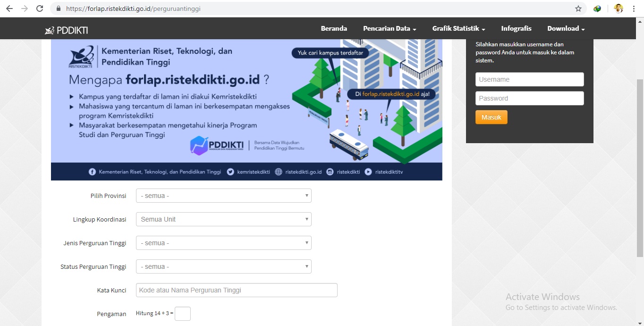Click 'Jenis Perguruan Tinggi' label
The width and height of the screenshot is (644, 326).
[x=95, y=243]
